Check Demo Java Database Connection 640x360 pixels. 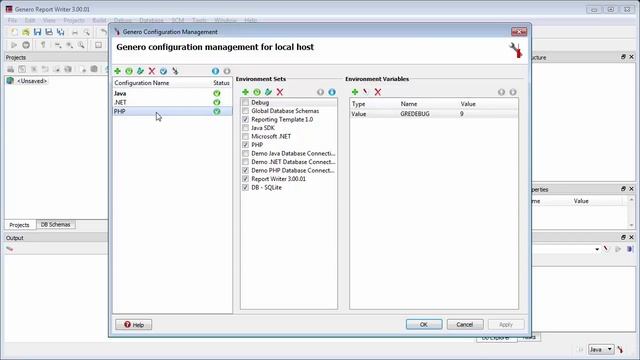coord(245,153)
